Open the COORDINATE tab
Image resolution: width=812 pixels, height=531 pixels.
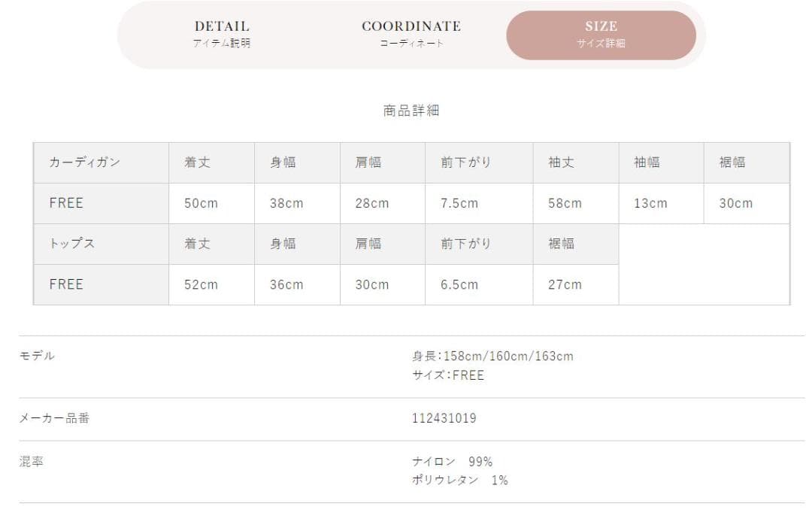[x=411, y=34]
